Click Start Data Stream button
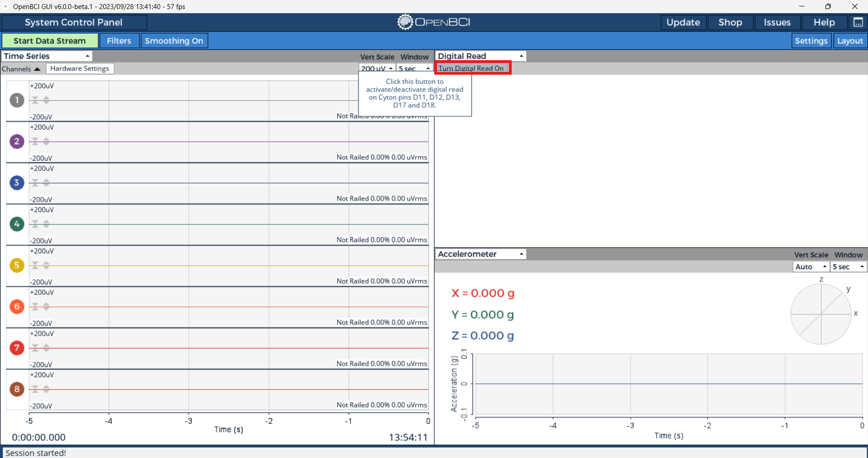 (50, 41)
